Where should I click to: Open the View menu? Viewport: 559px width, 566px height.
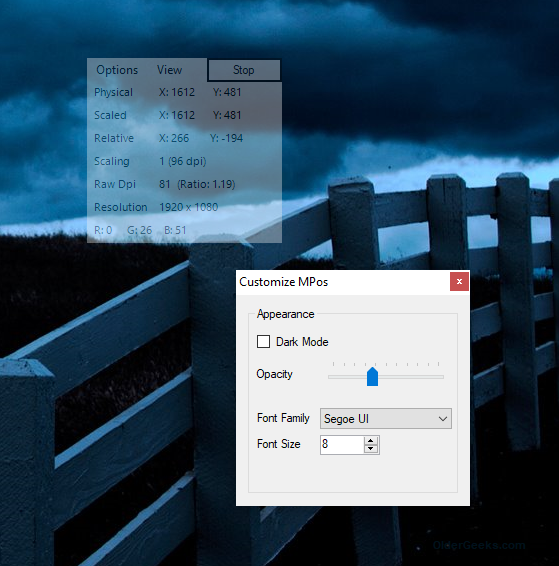coord(169,70)
